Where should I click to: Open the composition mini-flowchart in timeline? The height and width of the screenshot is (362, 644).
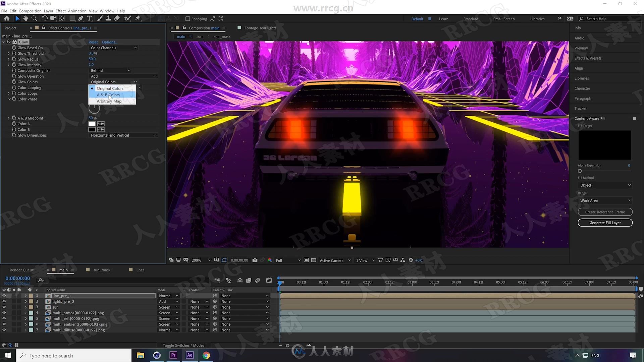click(217, 280)
